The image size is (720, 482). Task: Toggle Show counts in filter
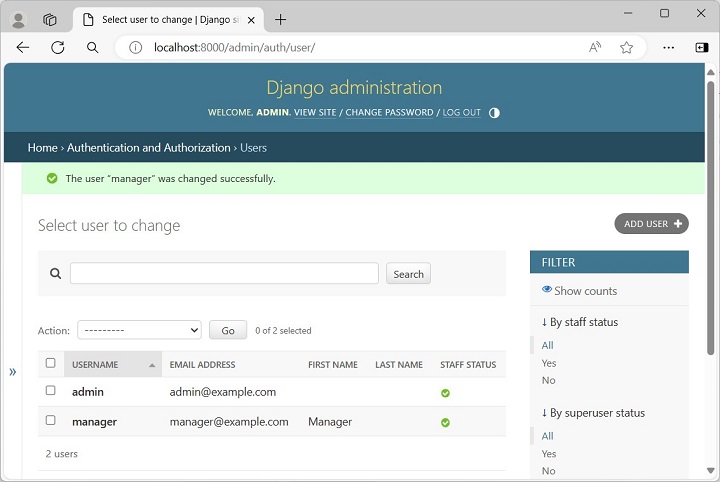pyautogui.click(x=579, y=291)
